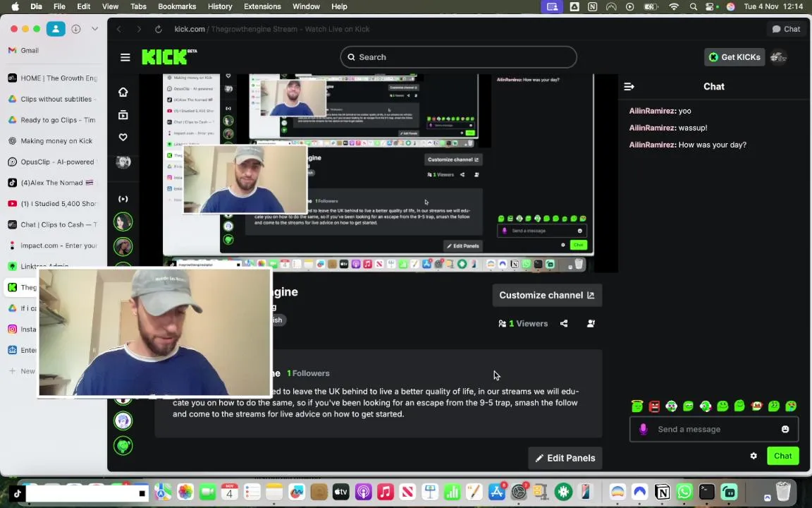Open the Extensions menu
Viewport: 812px width, 508px height.
262,7
